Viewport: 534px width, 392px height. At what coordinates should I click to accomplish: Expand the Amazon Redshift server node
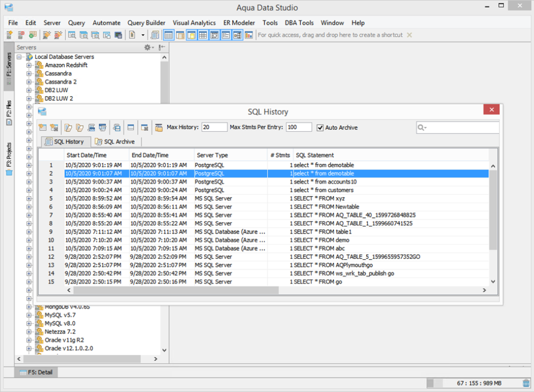(x=28, y=65)
